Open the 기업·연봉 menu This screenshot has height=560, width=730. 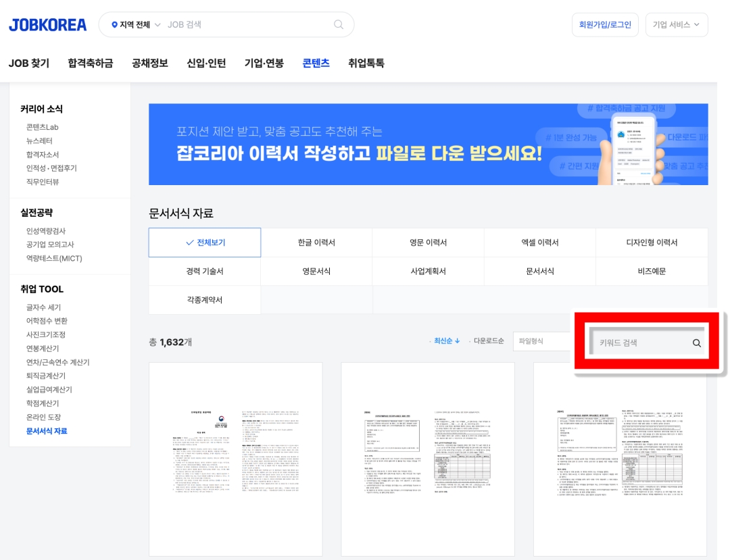[264, 63]
